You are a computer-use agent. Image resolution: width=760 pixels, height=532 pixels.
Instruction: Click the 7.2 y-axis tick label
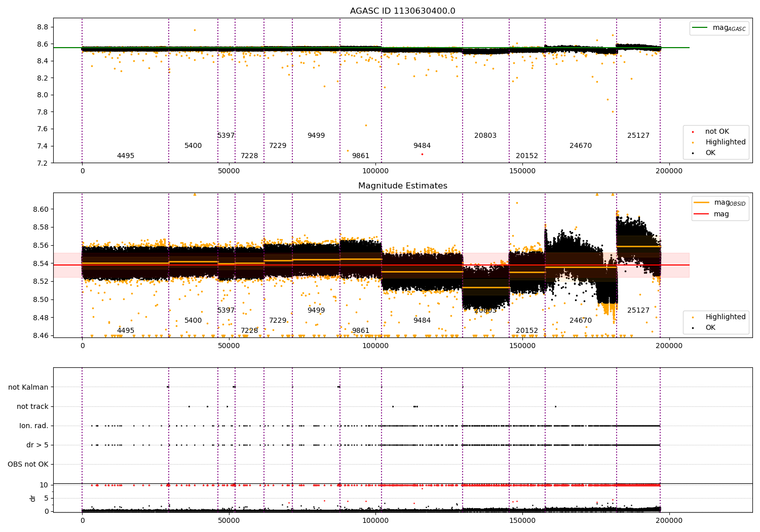43,163
